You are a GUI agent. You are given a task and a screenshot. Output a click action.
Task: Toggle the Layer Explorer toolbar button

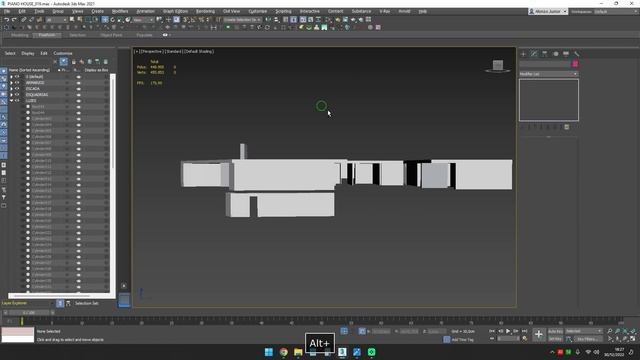tap(294, 19)
